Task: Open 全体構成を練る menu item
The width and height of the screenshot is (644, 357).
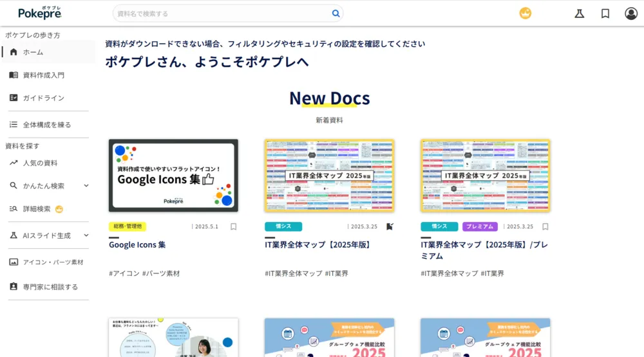Action: tap(48, 124)
